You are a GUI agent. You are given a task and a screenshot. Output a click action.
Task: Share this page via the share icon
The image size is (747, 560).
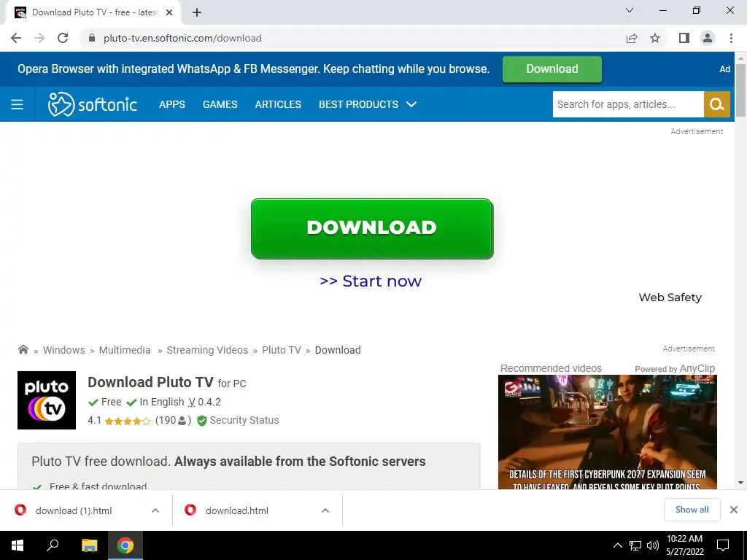[x=632, y=38]
